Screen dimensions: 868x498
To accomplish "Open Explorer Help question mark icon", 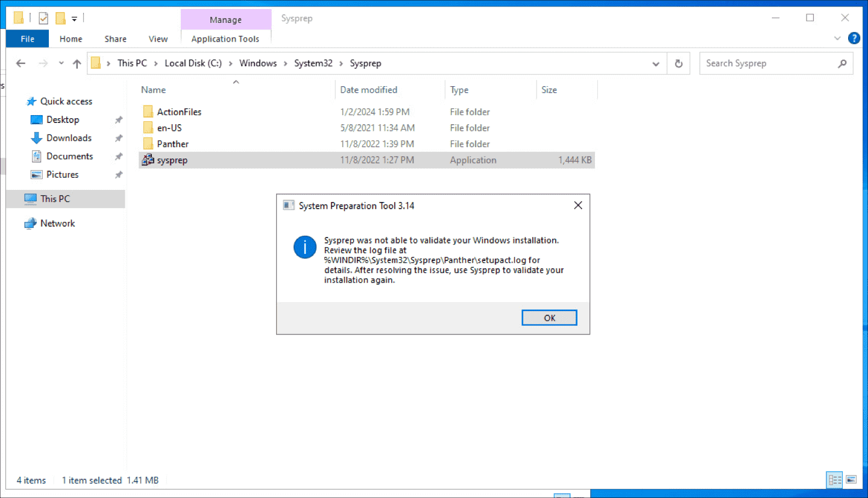I will click(854, 39).
